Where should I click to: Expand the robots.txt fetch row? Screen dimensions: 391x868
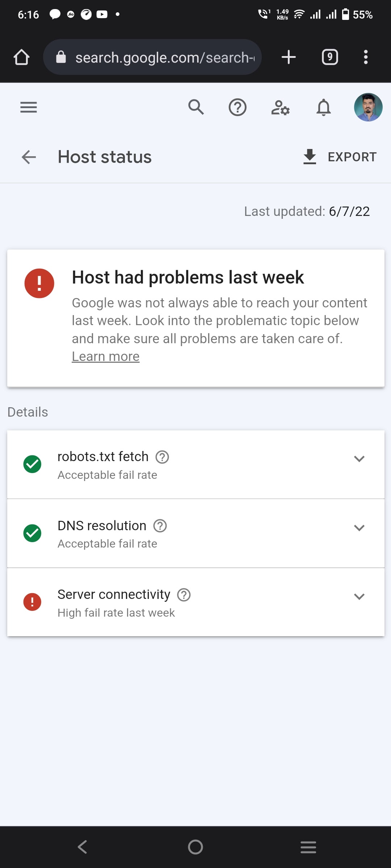click(359, 459)
